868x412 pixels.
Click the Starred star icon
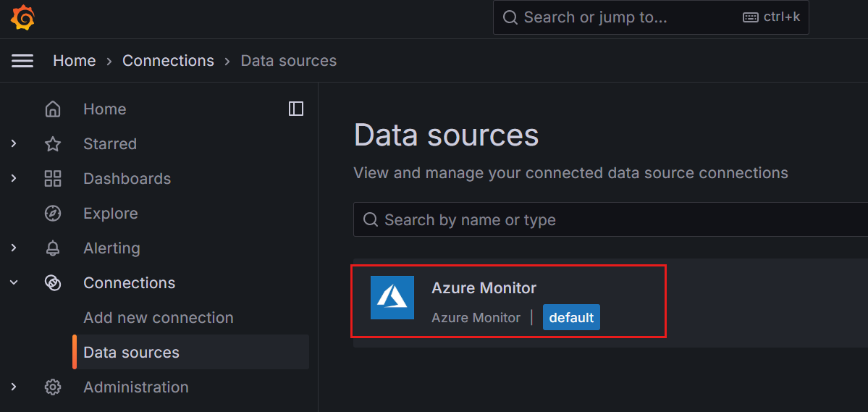[53, 144]
